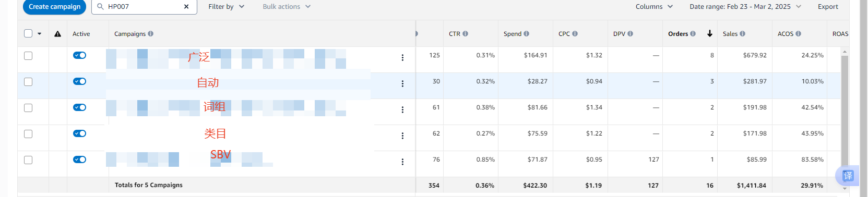Disable the 类目 campaign active switch
868x197 pixels.
point(79,133)
